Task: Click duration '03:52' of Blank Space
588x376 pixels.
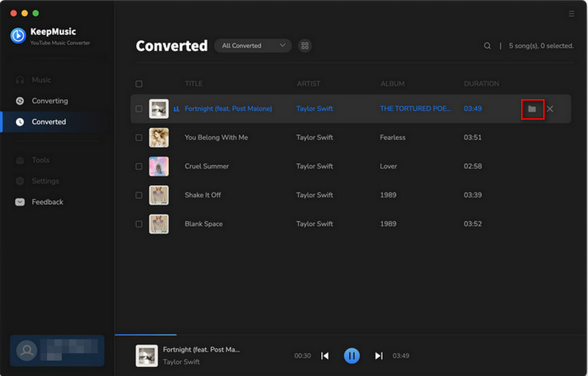Action: tap(473, 224)
